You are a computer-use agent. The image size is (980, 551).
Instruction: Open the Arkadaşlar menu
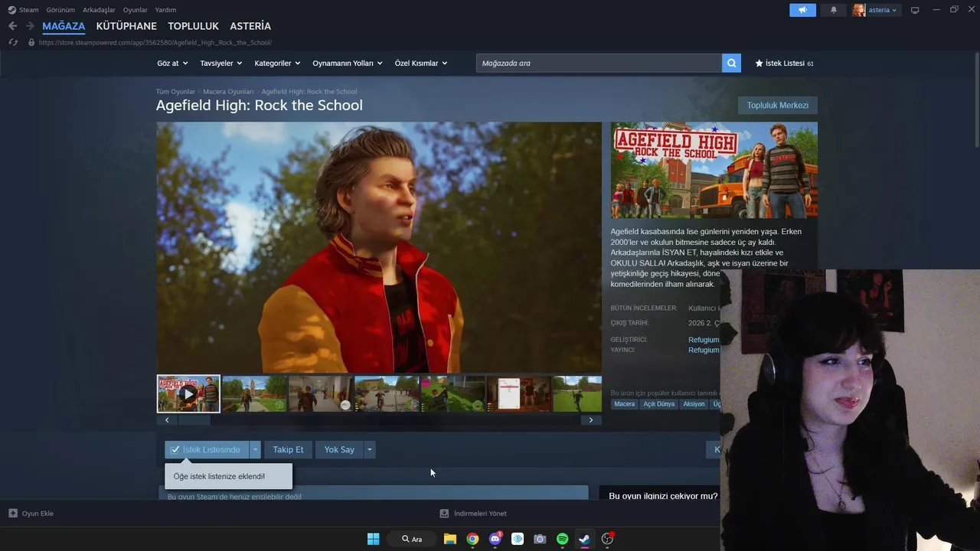click(x=100, y=10)
